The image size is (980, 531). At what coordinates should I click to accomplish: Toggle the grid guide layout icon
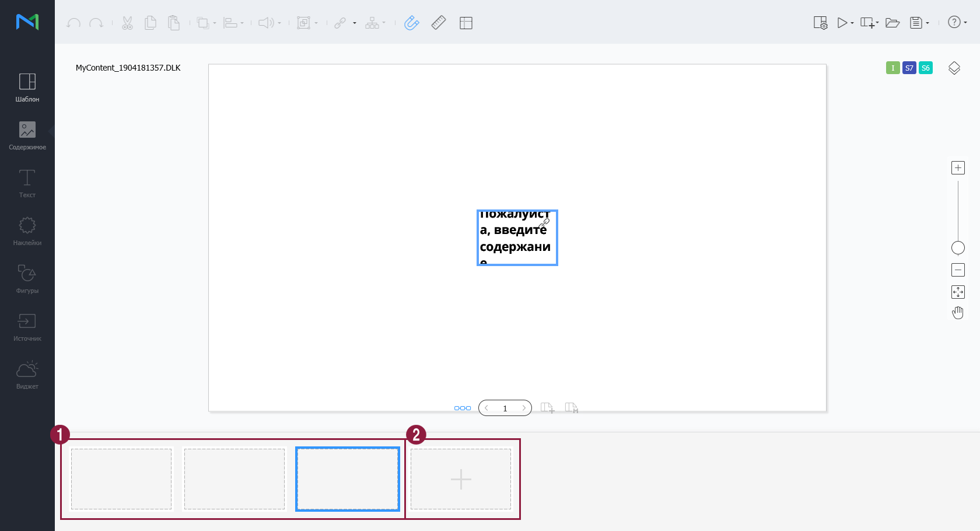[466, 23]
